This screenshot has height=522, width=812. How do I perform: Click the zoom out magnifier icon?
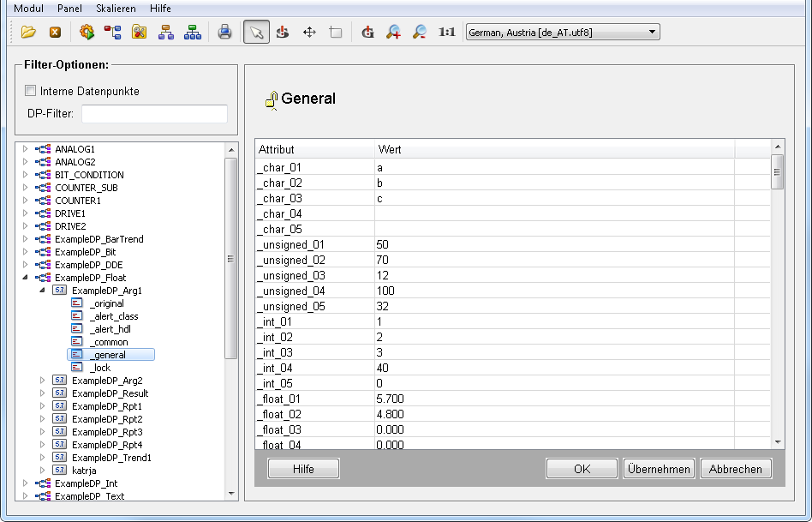tap(420, 33)
